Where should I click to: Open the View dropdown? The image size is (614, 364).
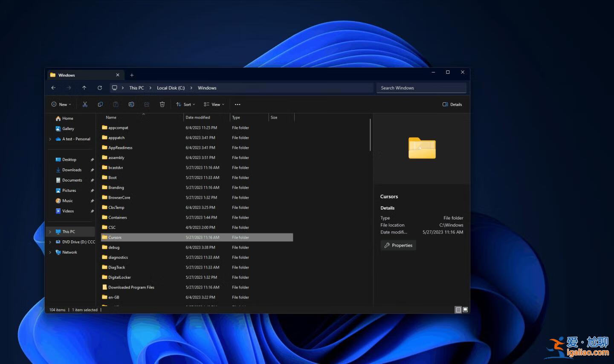pyautogui.click(x=214, y=104)
